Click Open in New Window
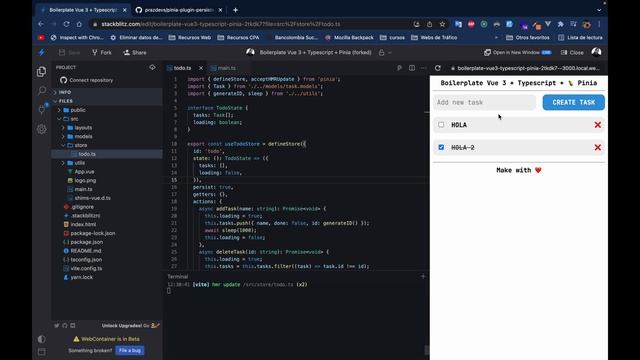640x360 pixels. 517,52
